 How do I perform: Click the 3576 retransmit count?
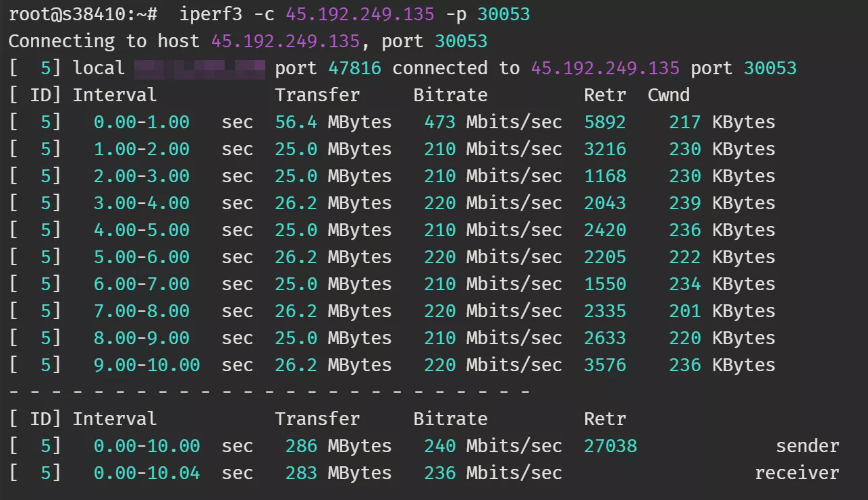coord(605,365)
